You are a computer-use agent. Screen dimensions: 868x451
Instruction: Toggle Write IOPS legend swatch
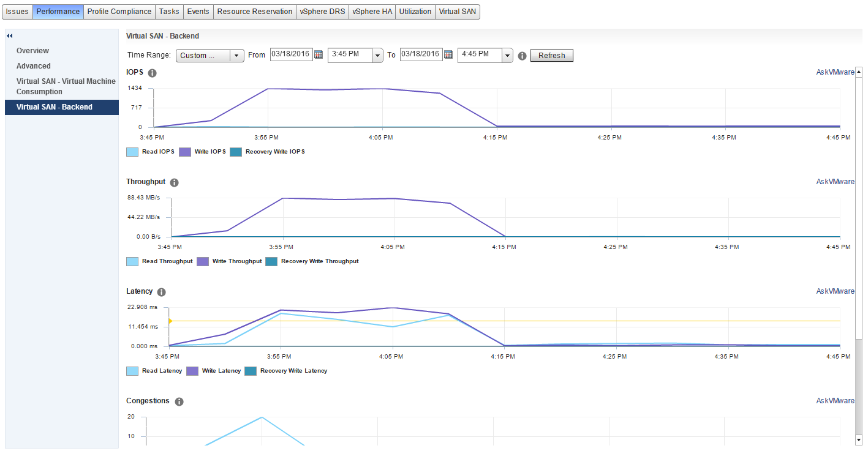coord(185,152)
